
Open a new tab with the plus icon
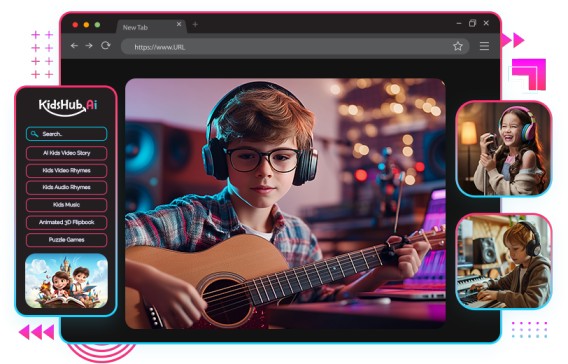[x=195, y=24]
